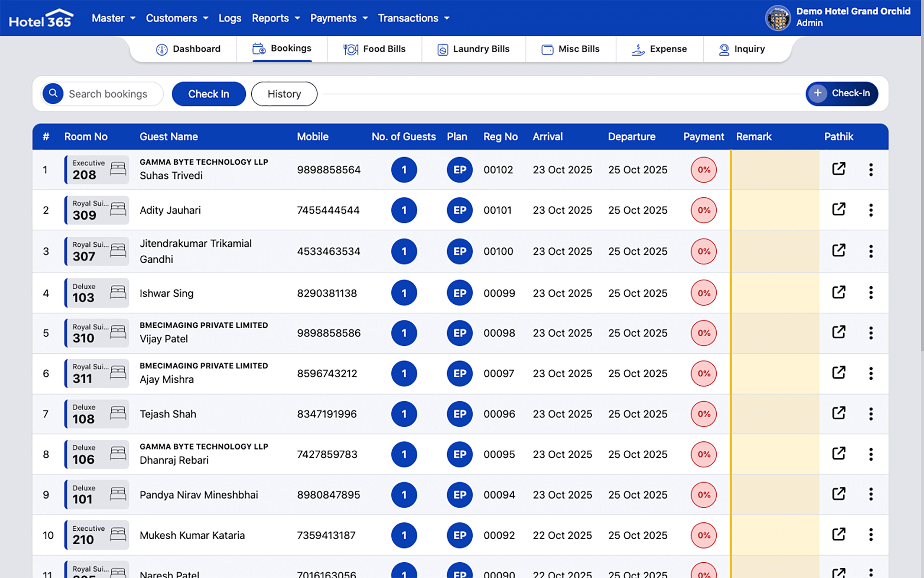Open three-dot menu for Adity Jauhari

[x=870, y=210]
